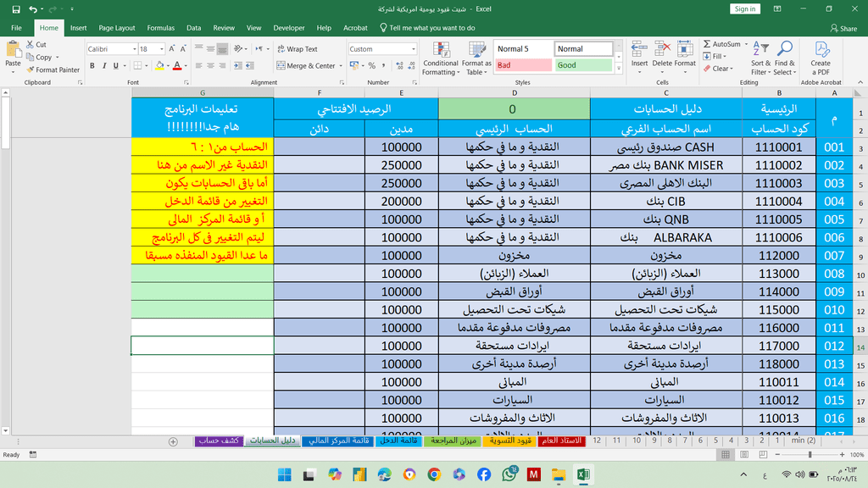Open the font name dropdown (Calibri)
The width and height of the screenshot is (868, 488).
pyautogui.click(x=134, y=49)
